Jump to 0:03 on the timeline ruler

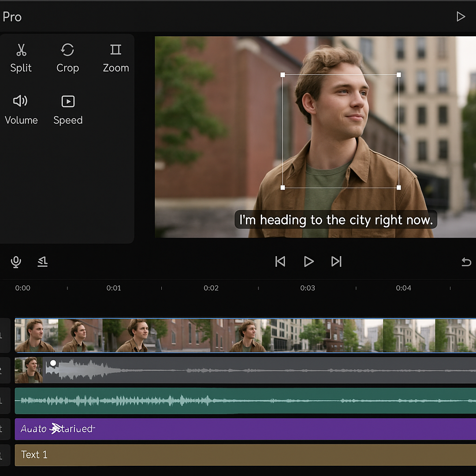308,288
